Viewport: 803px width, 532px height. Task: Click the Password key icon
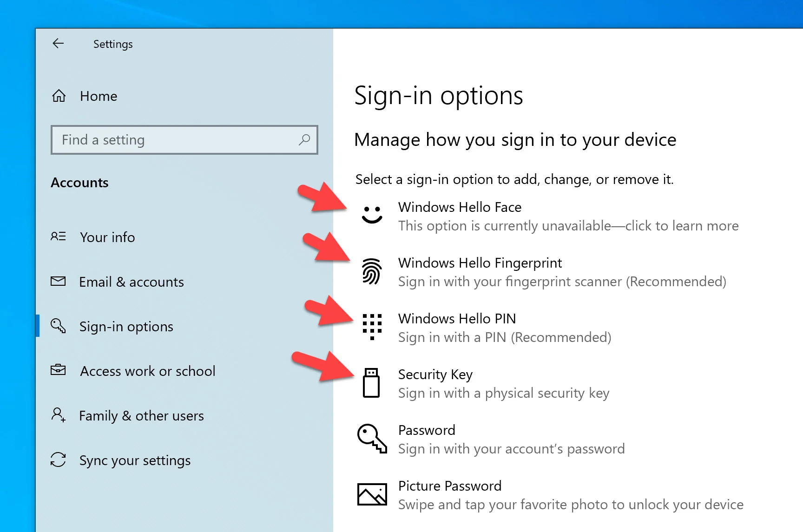tap(372, 438)
